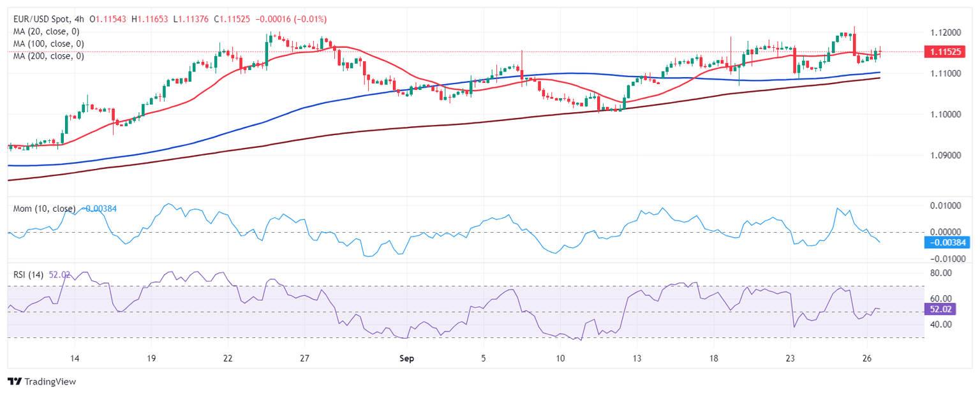This screenshot has height=394, width=980.
Task: Select the 26 date on the time axis
Action: (867, 358)
